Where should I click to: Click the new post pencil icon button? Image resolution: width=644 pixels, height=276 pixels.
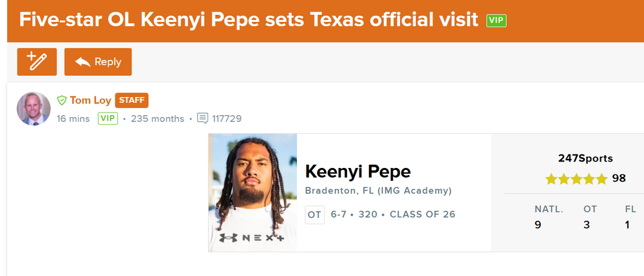click(x=37, y=62)
